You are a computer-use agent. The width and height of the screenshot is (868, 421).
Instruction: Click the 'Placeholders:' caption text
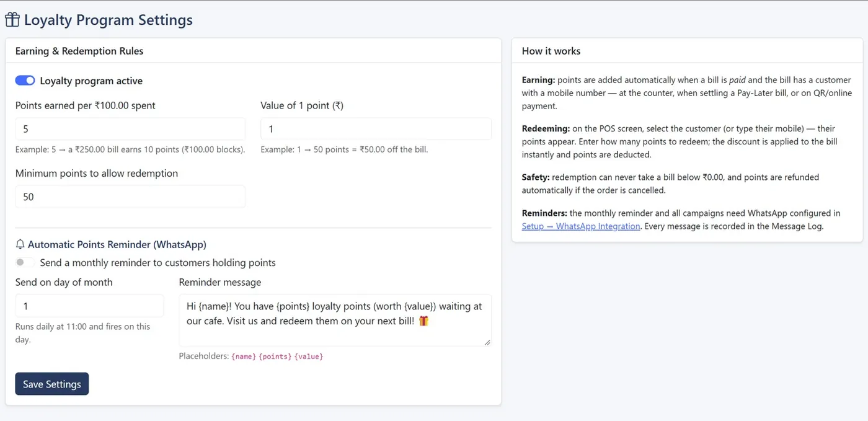204,357
